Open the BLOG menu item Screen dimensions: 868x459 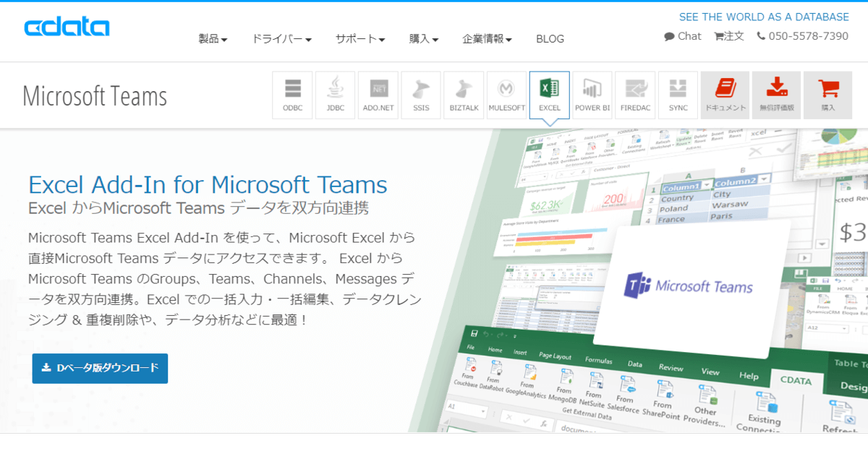coord(550,39)
